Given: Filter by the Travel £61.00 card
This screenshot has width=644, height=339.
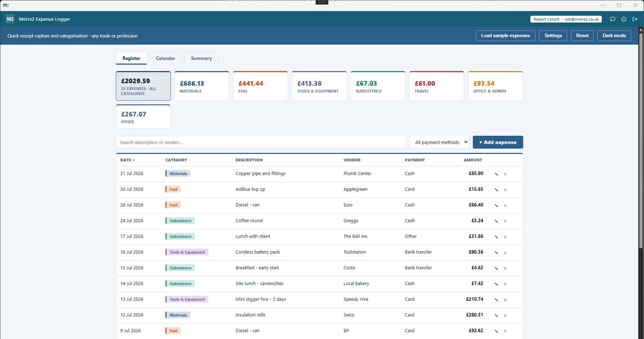Looking at the screenshot, I should pyautogui.click(x=436, y=86).
